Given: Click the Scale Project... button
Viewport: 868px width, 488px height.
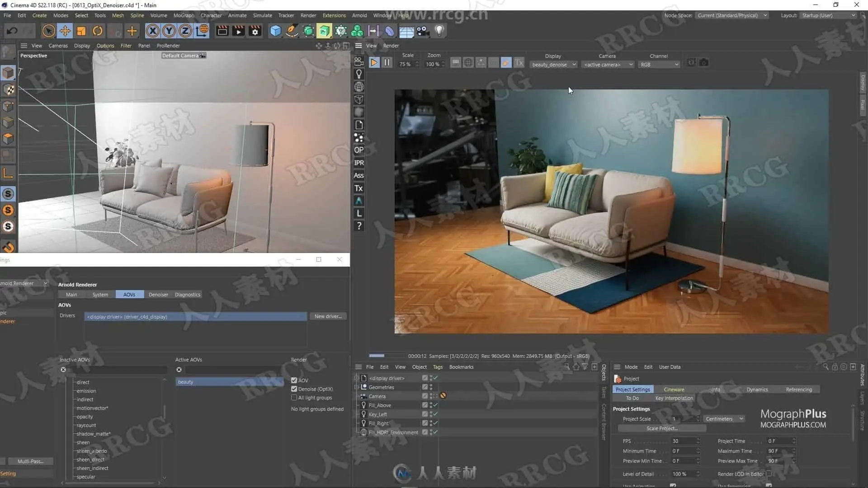Looking at the screenshot, I should (661, 428).
